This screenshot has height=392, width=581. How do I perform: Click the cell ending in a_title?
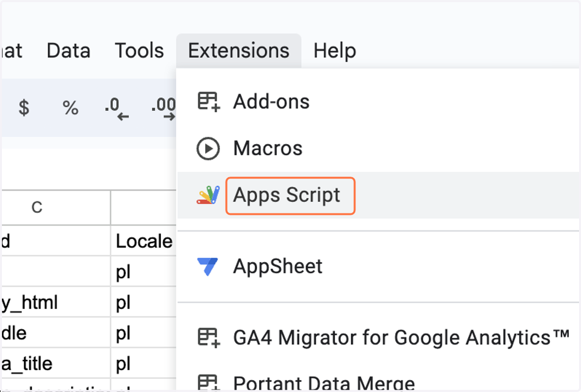tap(55, 363)
